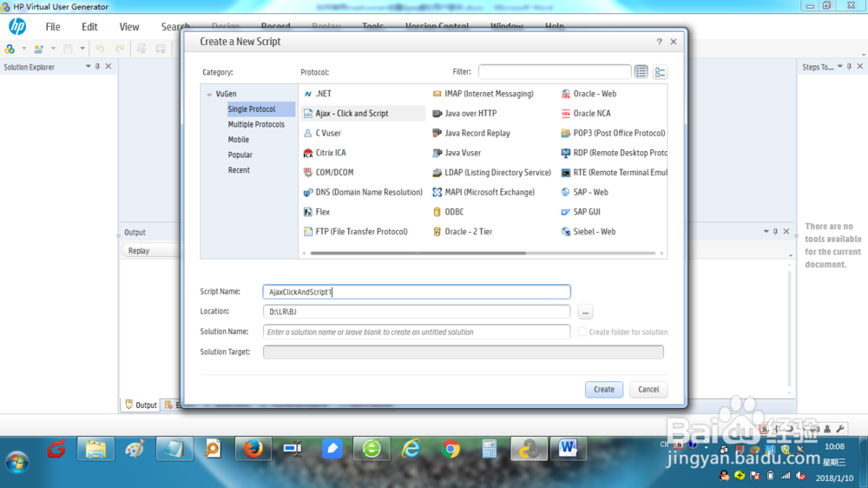Collapse the VuGen category tree node
The image size is (868, 488).
click(209, 94)
